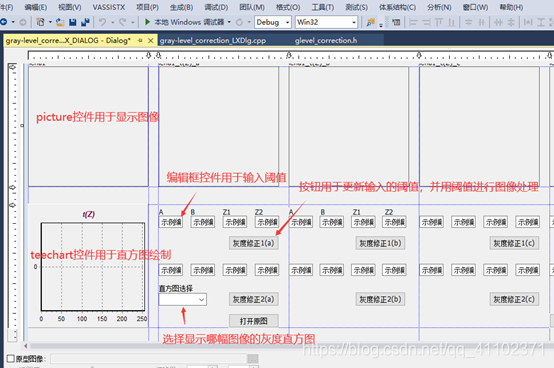
Task: Click the new project toolbar icon
Action: [x=40, y=22]
